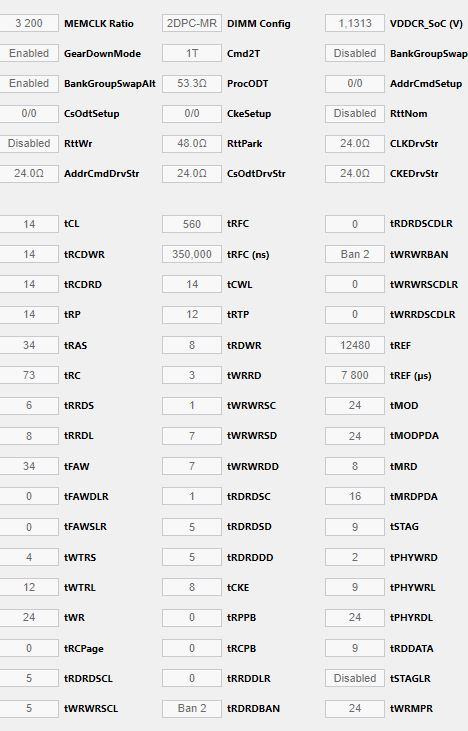The image size is (468, 731).
Task: Click the tRDRDBAN Ban 2 field
Action: click(x=192, y=708)
